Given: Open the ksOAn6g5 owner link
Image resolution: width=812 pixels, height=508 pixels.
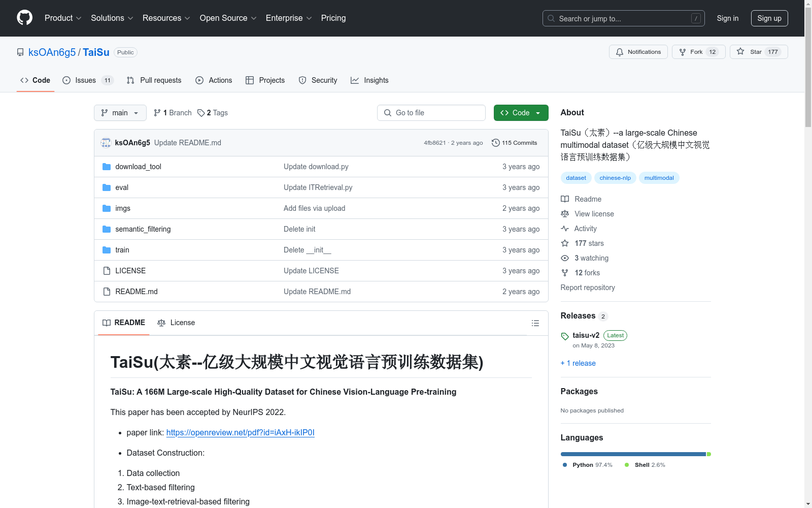Looking at the screenshot, I should coord(52,52).
